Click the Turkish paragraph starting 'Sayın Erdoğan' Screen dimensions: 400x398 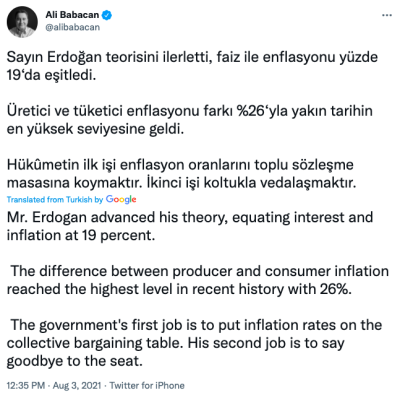(192, 66)
